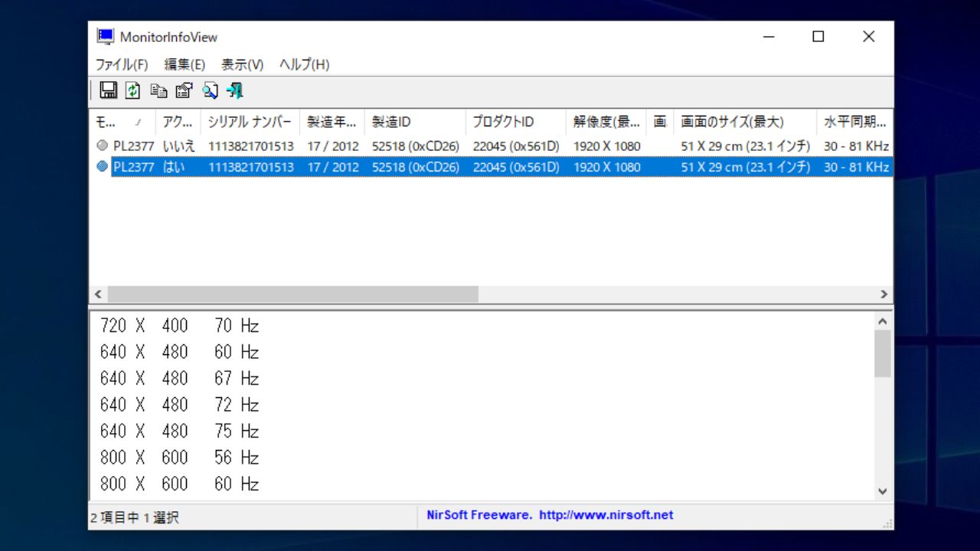Open the http://www.nirsoft.net link
The image size is (980, 551).
[x=606, y=515]
